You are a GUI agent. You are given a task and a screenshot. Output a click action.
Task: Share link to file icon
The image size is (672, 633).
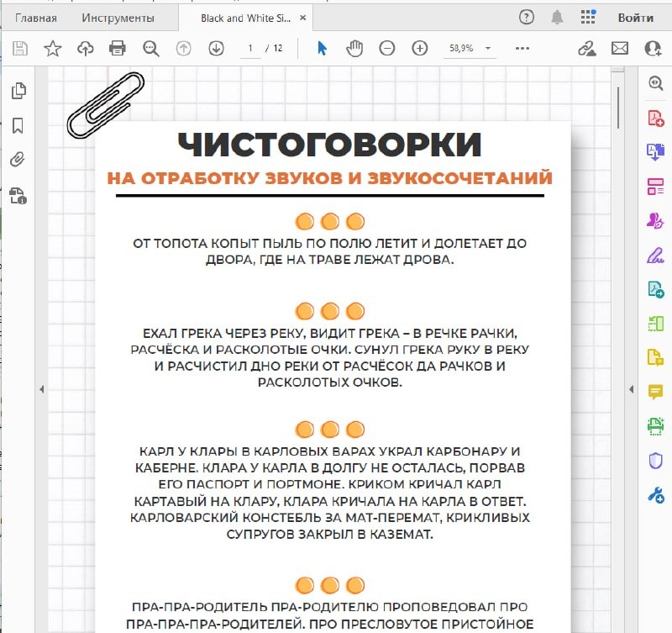586,48
